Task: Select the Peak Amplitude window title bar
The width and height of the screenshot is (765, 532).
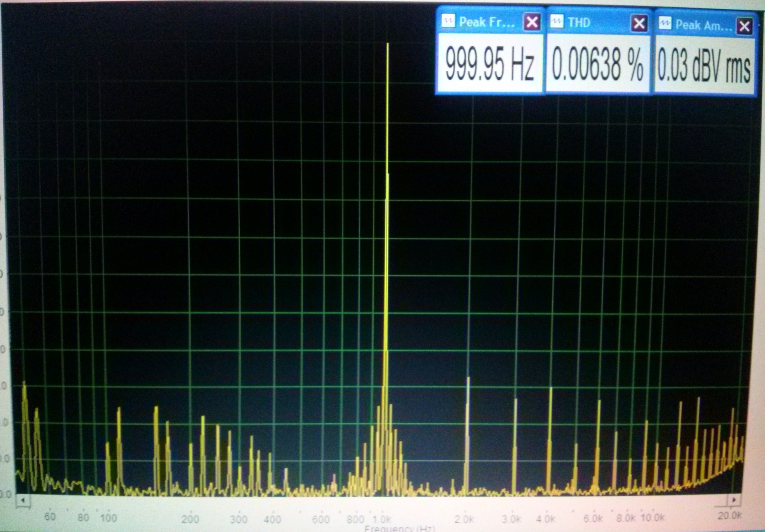Action: [x=703, y=25]
